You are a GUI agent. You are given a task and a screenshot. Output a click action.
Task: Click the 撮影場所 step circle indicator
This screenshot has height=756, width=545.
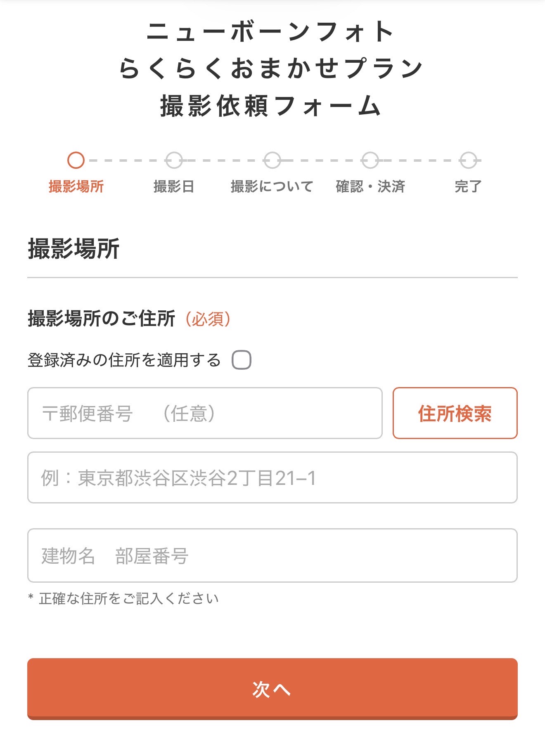tap(76, 160)
